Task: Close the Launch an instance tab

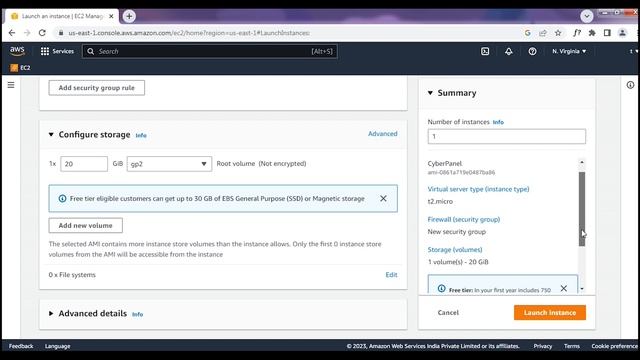Action: 111,16
